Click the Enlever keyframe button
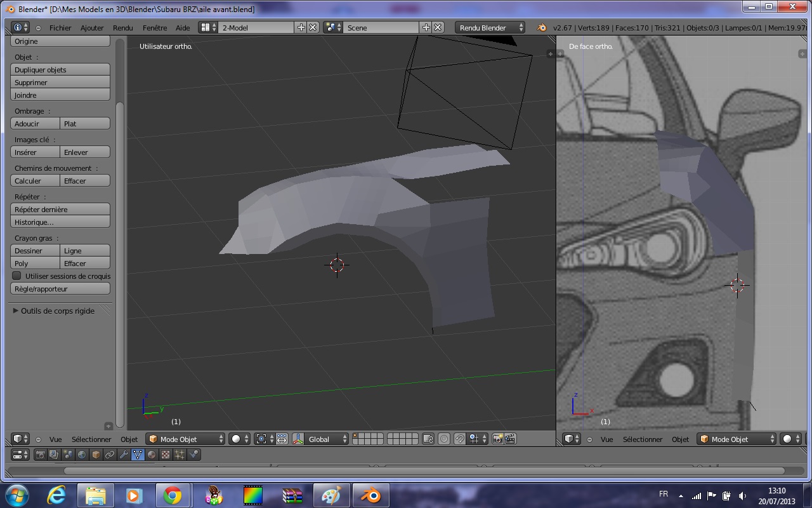The width and height of the screenshot is (812, 508). (85, 152)
